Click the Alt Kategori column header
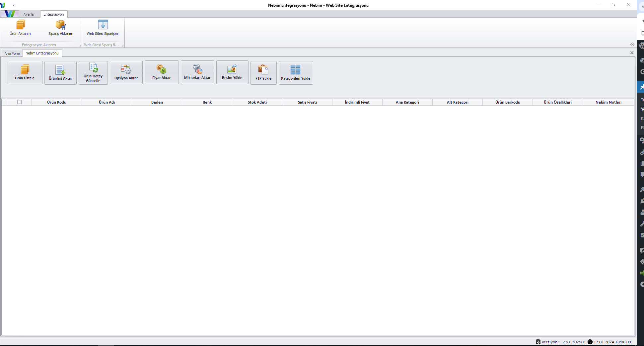This screenshot has height=346, width=644. tap(458, 102)
